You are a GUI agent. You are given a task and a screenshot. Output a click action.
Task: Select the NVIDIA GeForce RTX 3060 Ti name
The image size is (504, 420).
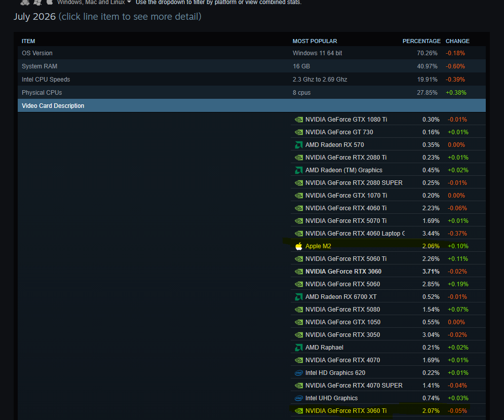346,411
